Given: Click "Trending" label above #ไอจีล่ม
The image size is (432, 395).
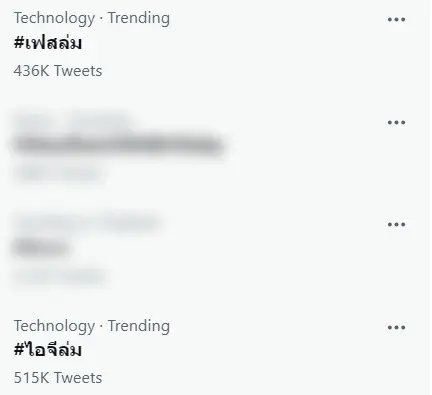Looking at the screenshot, I should [x=139, y=326].
